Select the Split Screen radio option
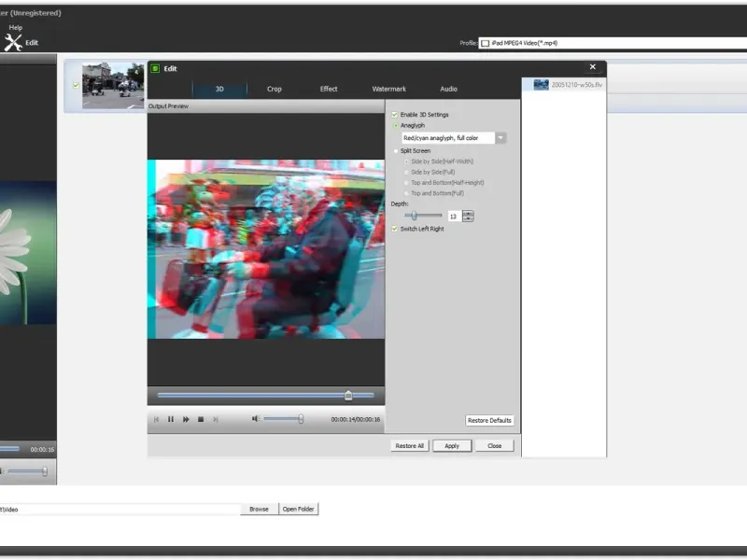This screenshot has width=747, height=560. tap(395, 151)
